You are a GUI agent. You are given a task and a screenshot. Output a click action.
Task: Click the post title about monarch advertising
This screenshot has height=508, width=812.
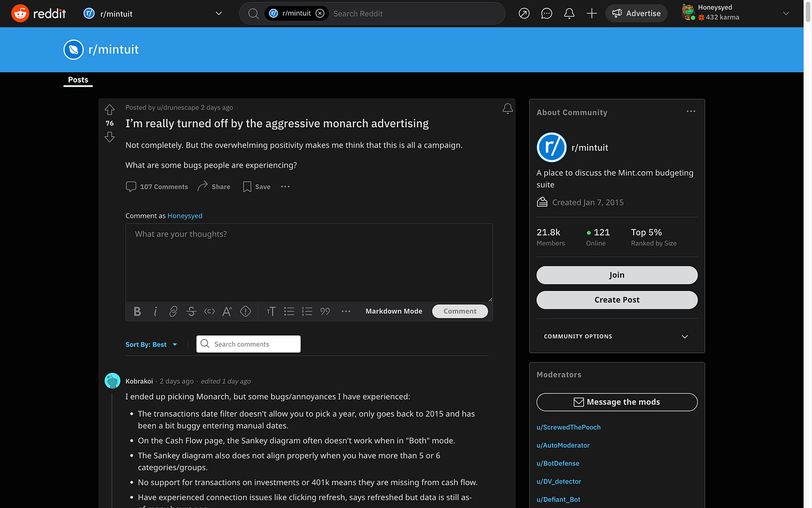point(277,123)
